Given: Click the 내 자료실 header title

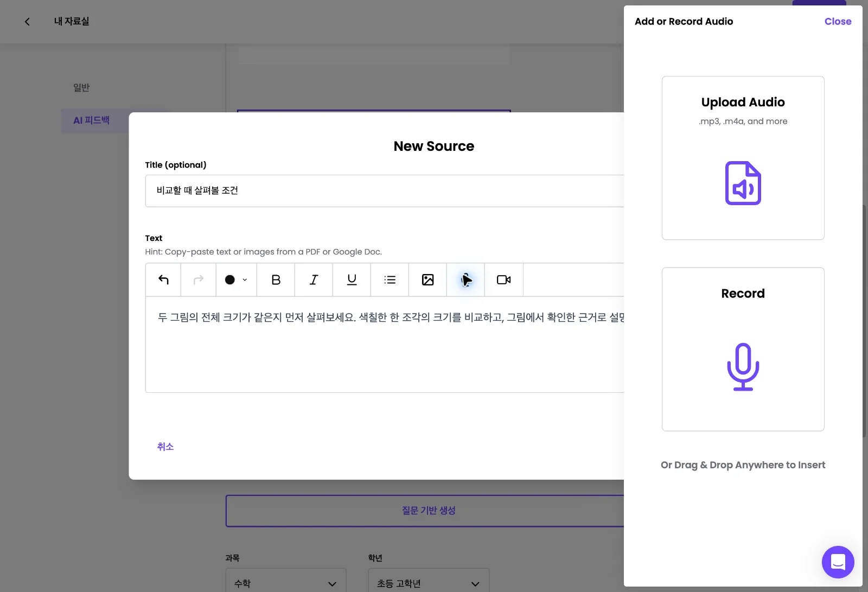Looking at the screenshot, I should 72,22.
